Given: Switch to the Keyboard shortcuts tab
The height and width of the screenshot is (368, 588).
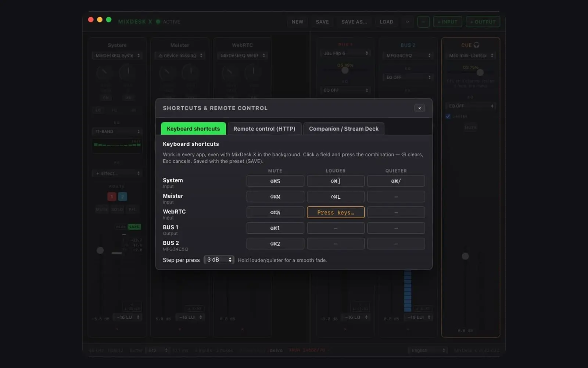Looking at the screenshot, I should coord(193,128).
